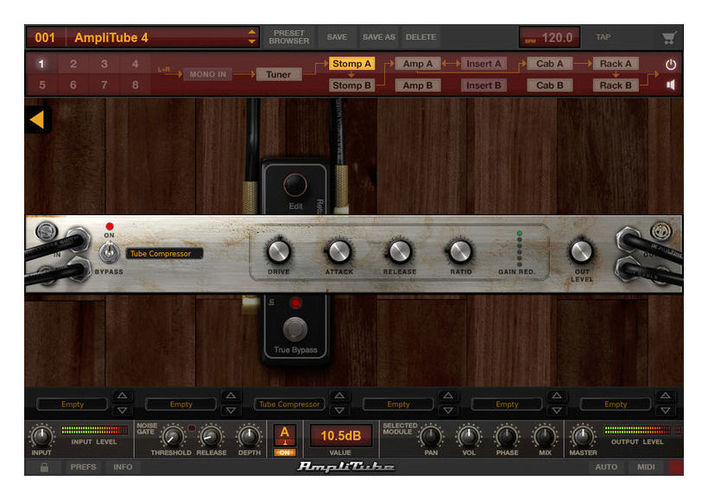The height and width of the screenshot is (500, 708).
Task: Open Insert A module
Action: [484, 64]
